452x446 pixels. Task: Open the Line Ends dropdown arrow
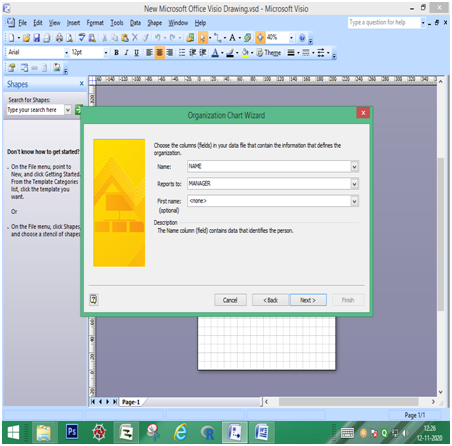click(328, 53)
